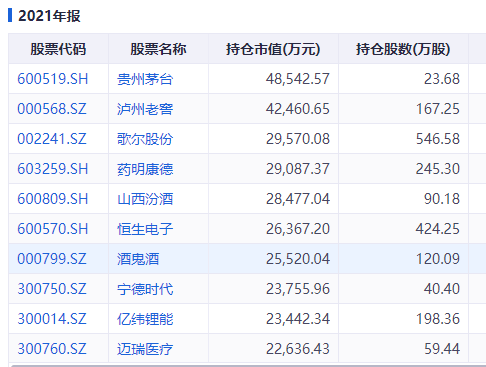Image resolution: width=486 pixels, height=367 pixels.
Task: Open stock code link 600519.SH
Action: coord(52,79)
